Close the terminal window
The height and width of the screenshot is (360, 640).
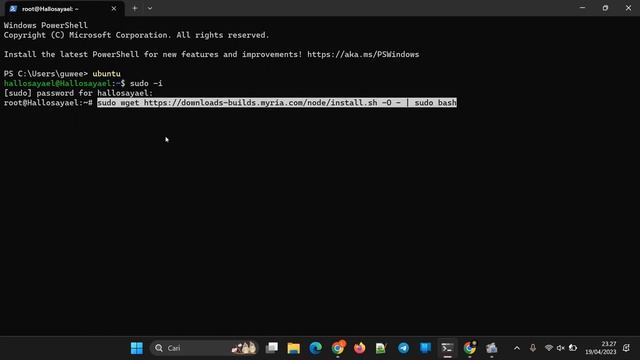(628, 8)
